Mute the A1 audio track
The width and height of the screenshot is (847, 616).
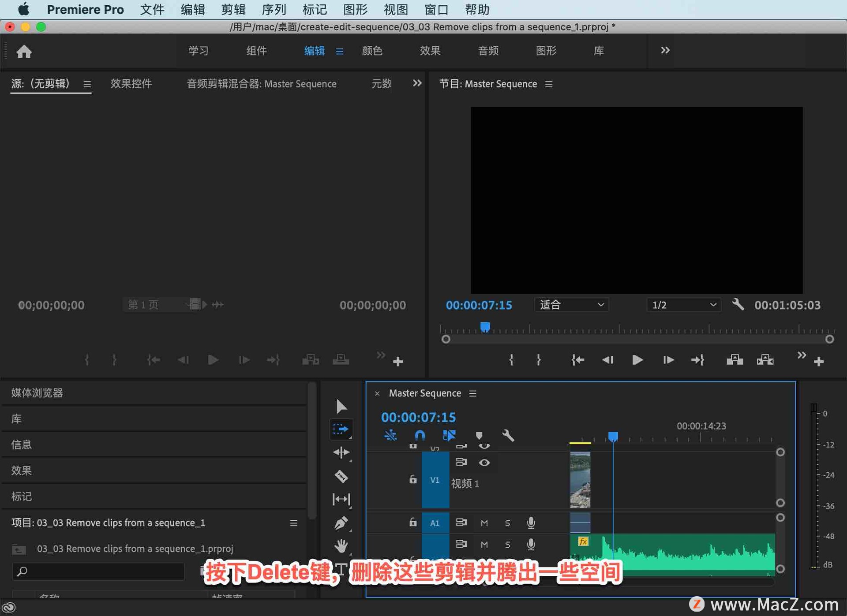tap(484, 523)
